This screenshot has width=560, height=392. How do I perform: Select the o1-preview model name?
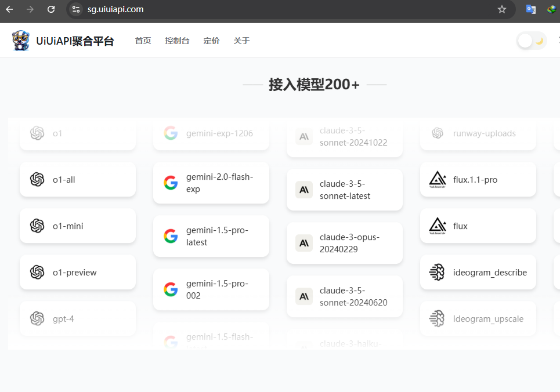[x=75, y=273]
